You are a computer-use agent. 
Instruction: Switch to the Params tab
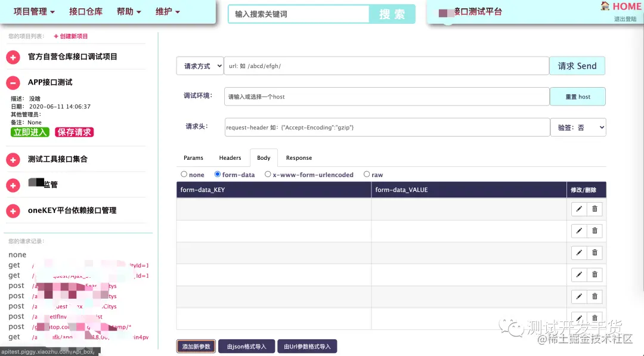tap(193, 158)
